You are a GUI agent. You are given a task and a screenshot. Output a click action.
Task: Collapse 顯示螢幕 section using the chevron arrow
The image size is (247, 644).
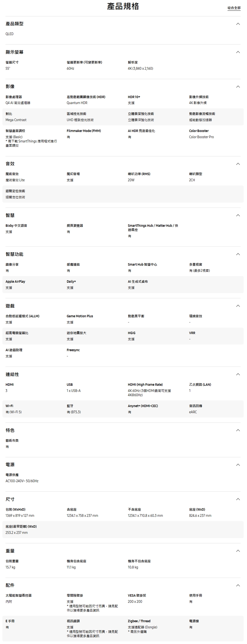pos(238,52)
